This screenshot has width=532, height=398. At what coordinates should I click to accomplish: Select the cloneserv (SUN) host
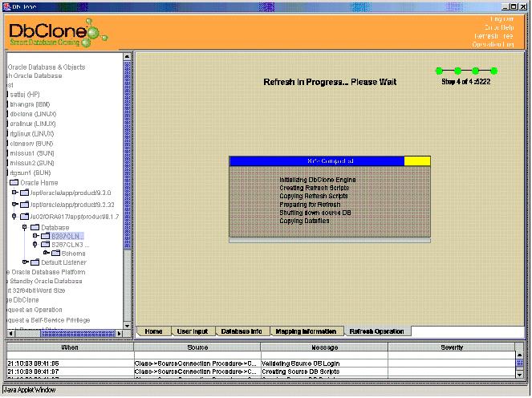tap(31, 144)
